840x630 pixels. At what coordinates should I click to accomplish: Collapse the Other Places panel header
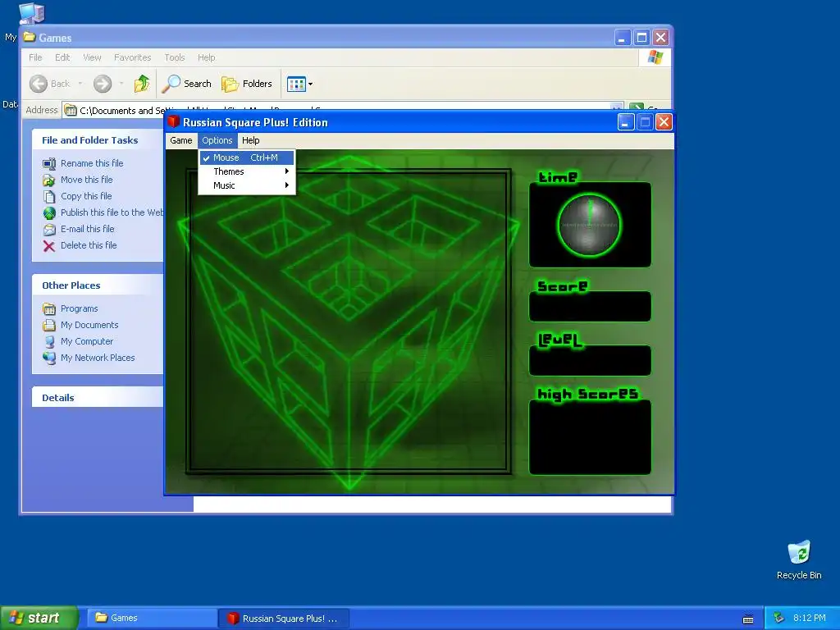pyautogui.click(x=98, y=285)
